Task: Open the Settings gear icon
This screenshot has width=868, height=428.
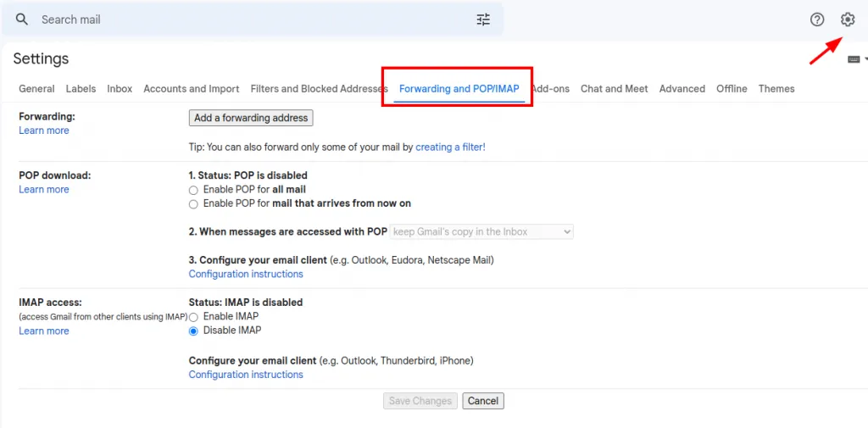Action: 848,19
